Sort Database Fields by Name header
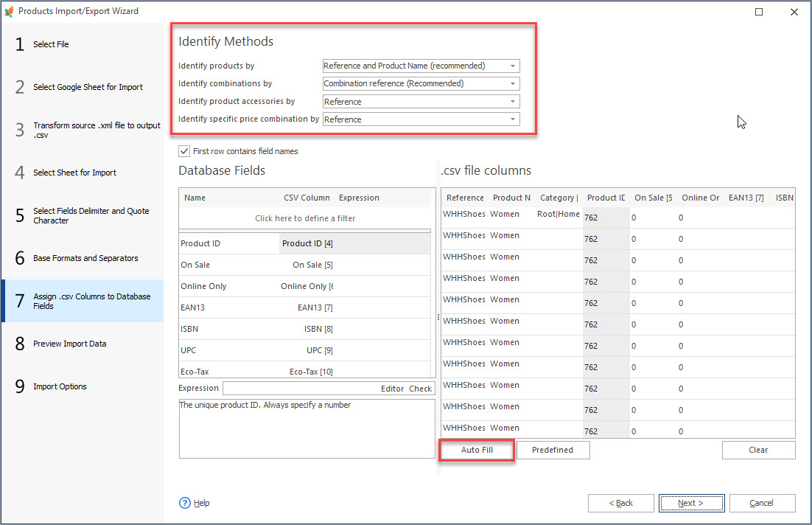This screenshot has width=812, height=525. 195,198
